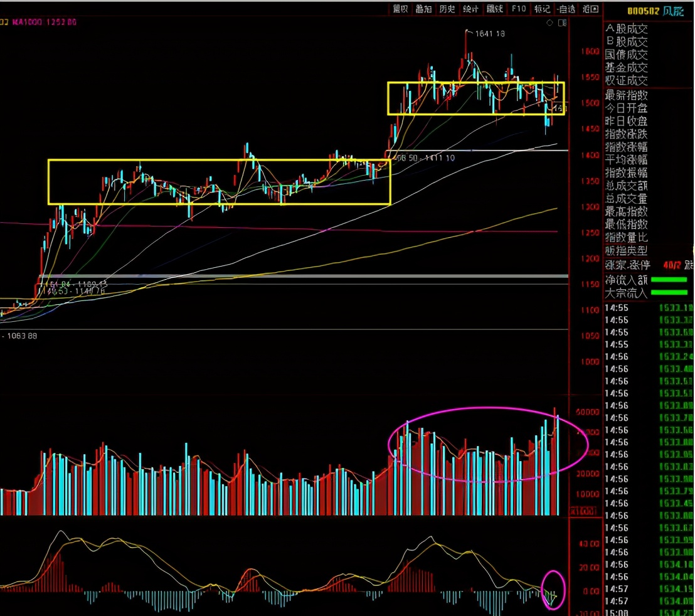
Task: Click the 20000 volume axis label
Action: [x=588, y=474]
